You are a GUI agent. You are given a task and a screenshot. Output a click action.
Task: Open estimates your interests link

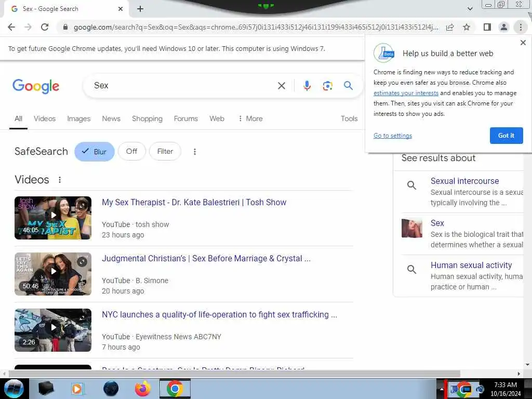pyautogui.click(x=406, y=93)
